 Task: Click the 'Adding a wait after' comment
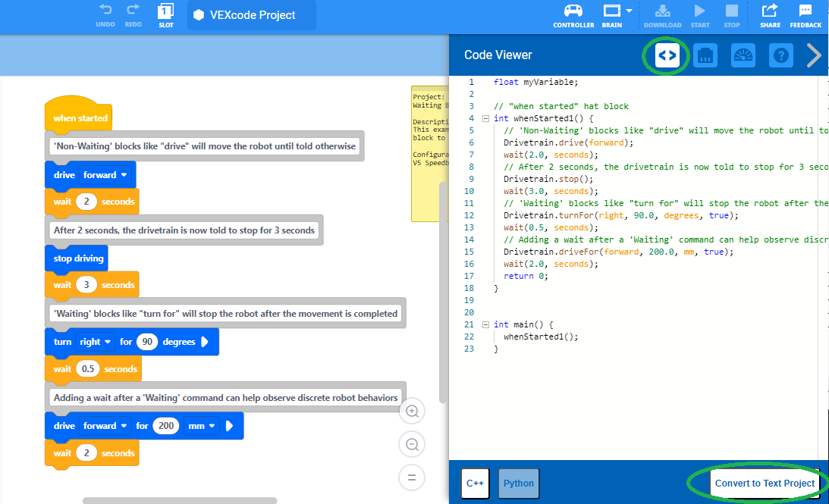click(x=226, y=397)
